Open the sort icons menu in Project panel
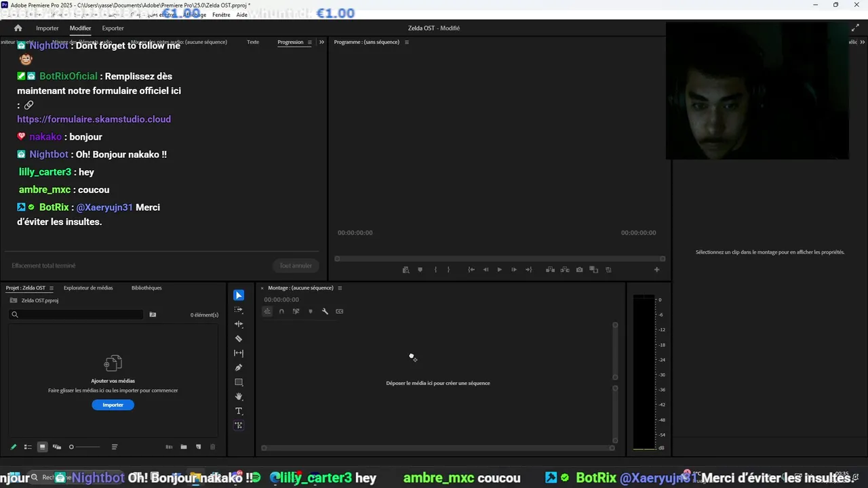 (115, 447)
